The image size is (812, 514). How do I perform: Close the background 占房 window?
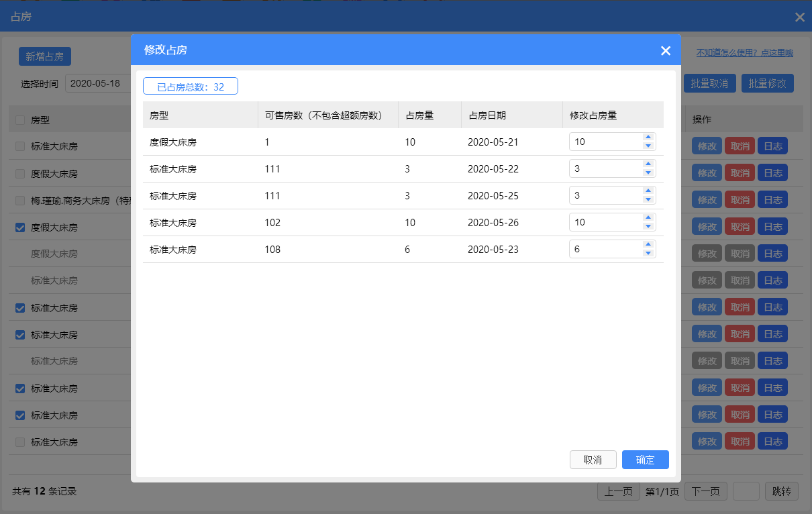tap(800, 17)
